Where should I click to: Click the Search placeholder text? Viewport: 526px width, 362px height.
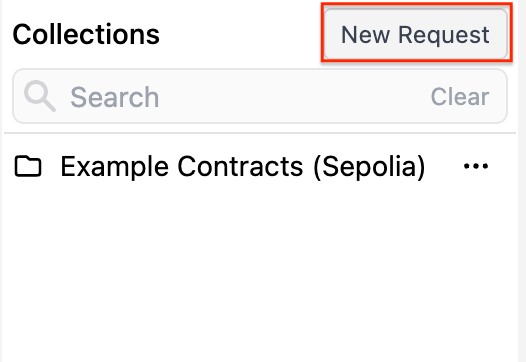pos(114,97)
